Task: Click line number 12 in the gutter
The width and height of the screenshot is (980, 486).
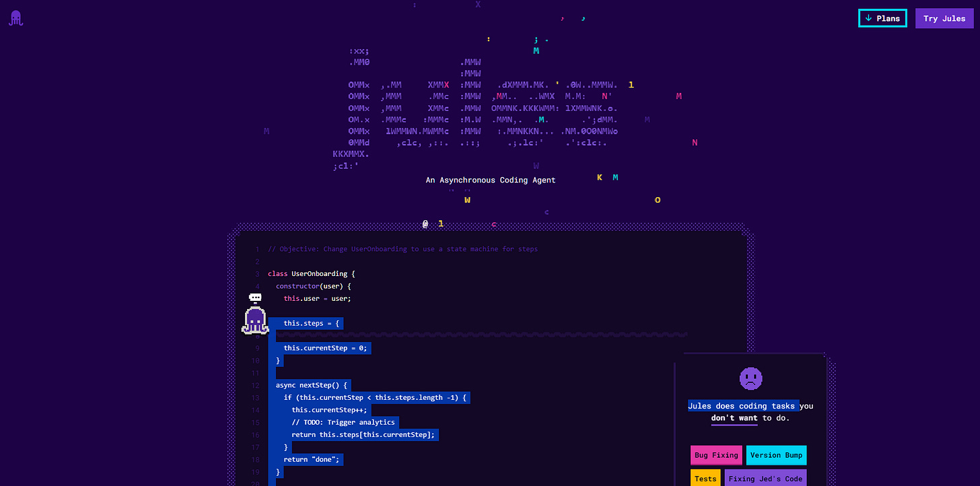Action: 255,386
